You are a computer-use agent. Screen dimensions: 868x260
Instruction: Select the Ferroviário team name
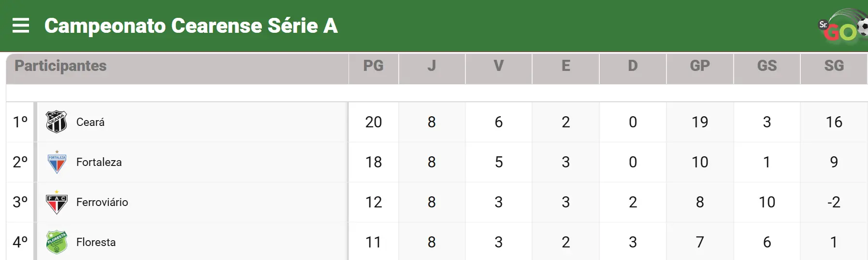(x=102, y=202)
